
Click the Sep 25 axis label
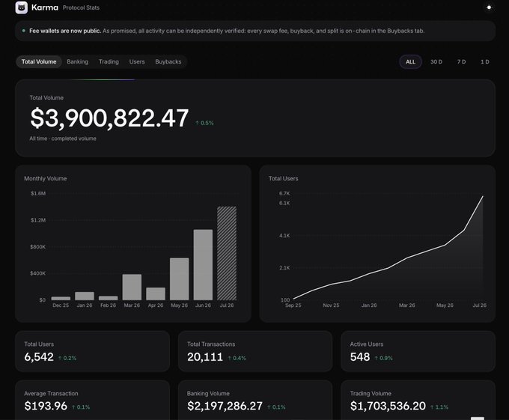[293, 305]
